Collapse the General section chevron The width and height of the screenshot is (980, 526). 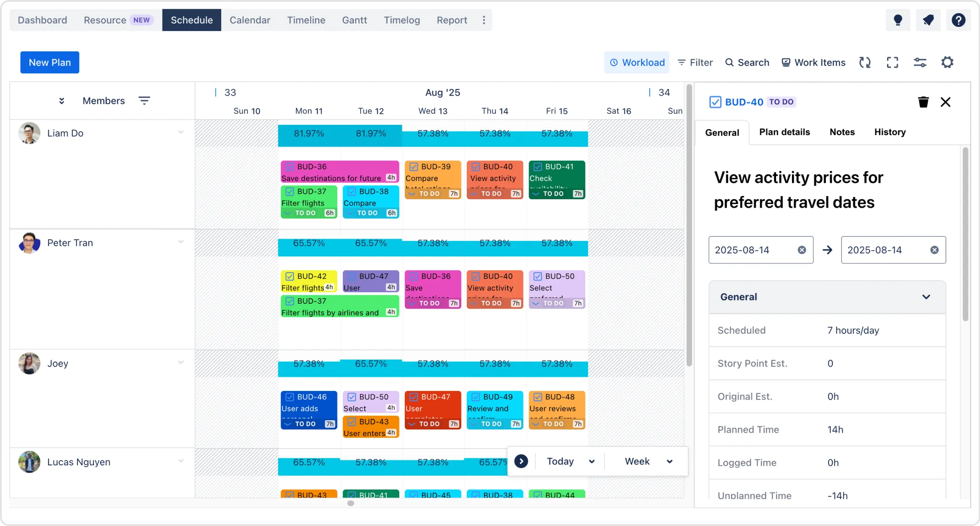926,297
